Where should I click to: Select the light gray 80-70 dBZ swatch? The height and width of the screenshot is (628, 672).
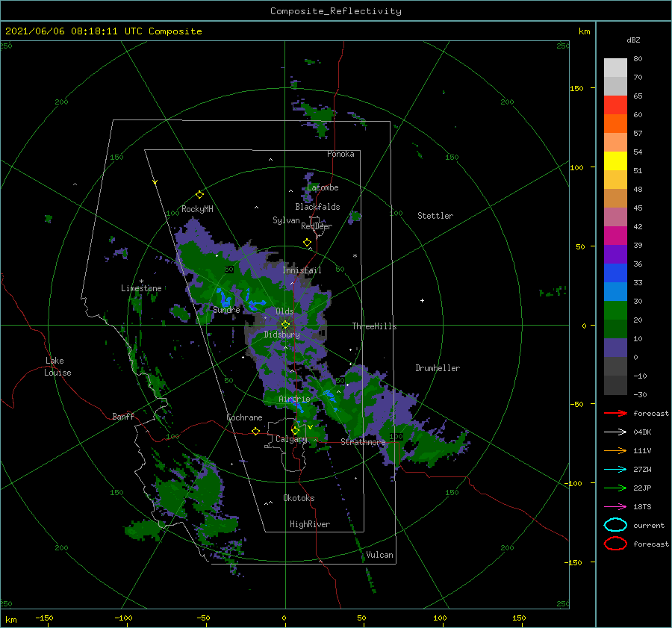pos(615,68)
